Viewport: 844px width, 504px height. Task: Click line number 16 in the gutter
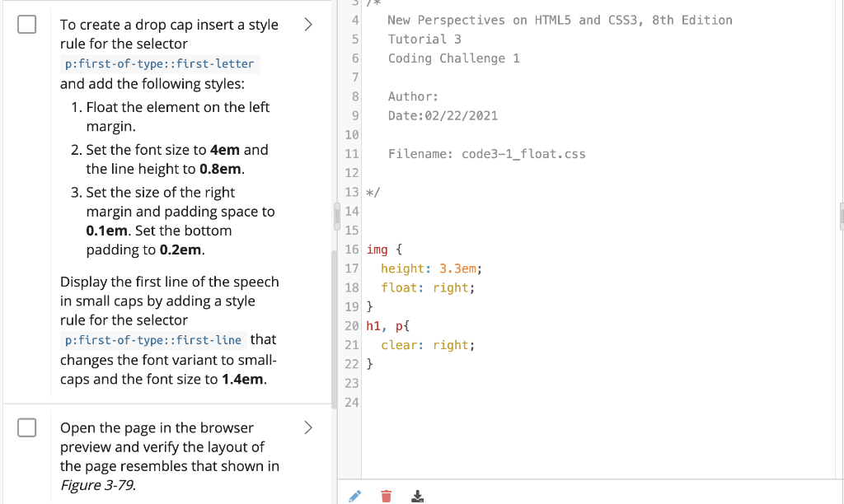351,250
